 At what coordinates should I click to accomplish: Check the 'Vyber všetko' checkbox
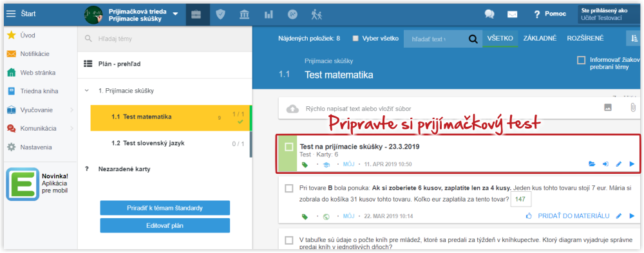[355, 39]
